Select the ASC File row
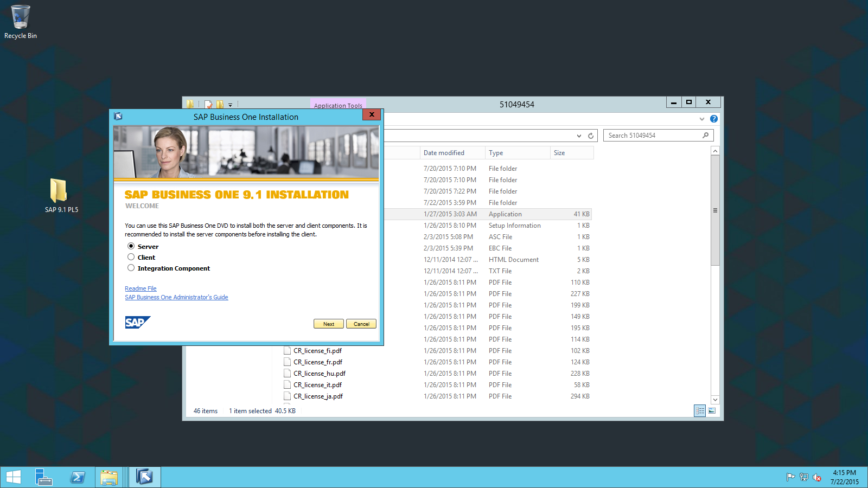 [488, 237]
